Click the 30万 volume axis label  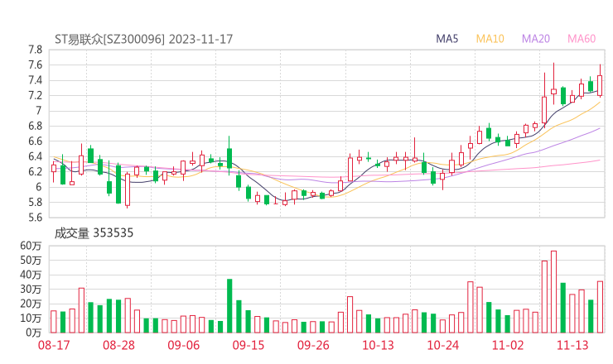tap(31, 289)
